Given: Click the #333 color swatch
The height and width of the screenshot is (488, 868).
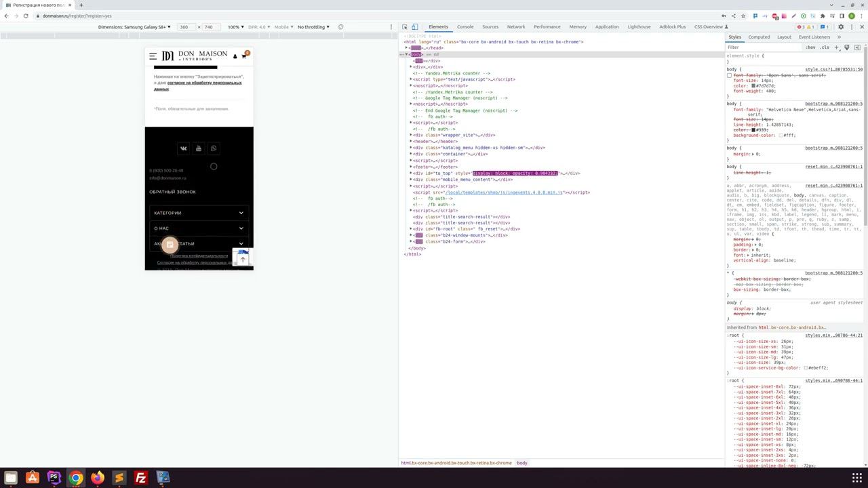Looking at the screenshot, I should (x=753, y=130).
